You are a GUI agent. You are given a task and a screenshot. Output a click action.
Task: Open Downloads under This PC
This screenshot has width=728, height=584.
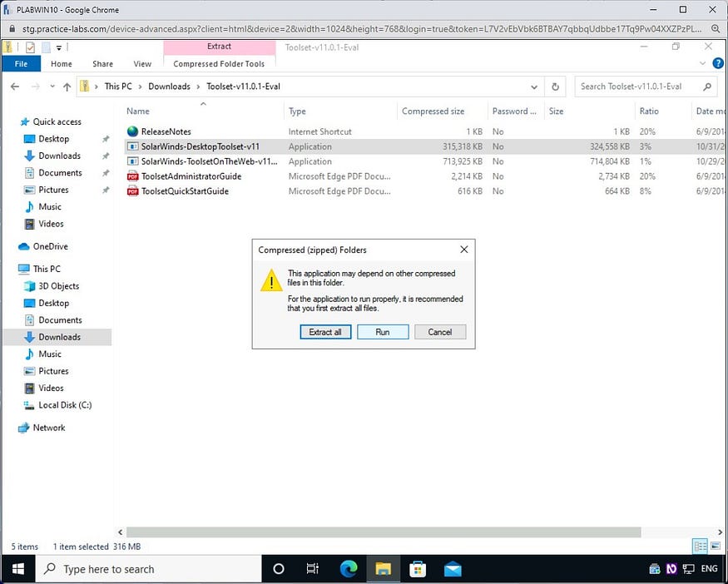click(59, 337)
